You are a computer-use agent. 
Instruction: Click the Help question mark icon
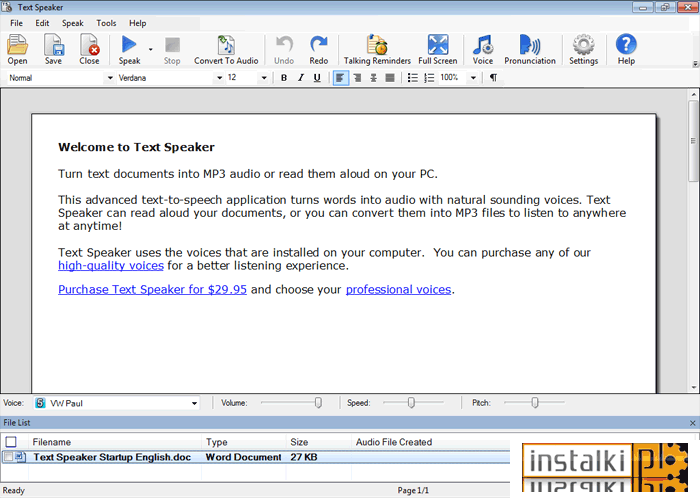coord(626,49)
